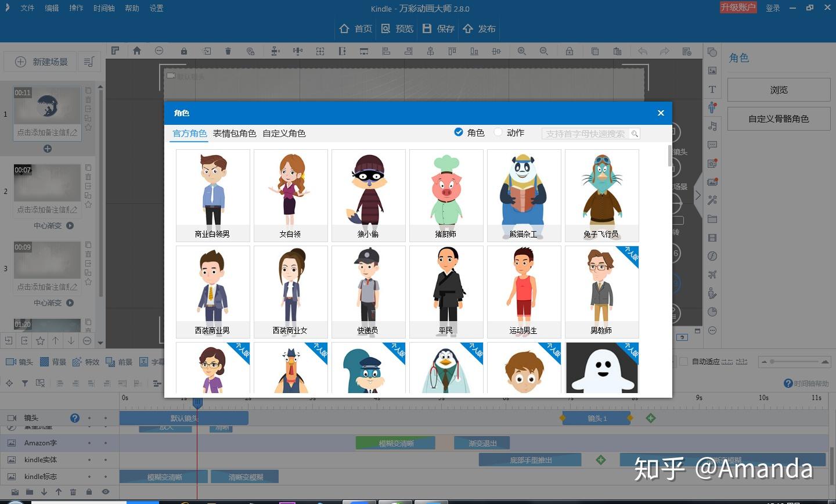The image size is (836, 504).
Task: Close the 角色 dialog
Action: click(661, 113)
